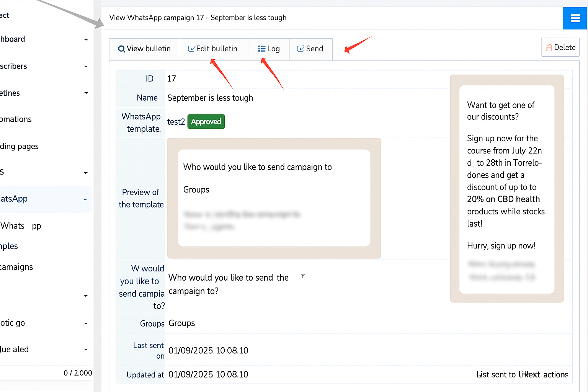Click the green Approved status badge

[x=206, y=122]
